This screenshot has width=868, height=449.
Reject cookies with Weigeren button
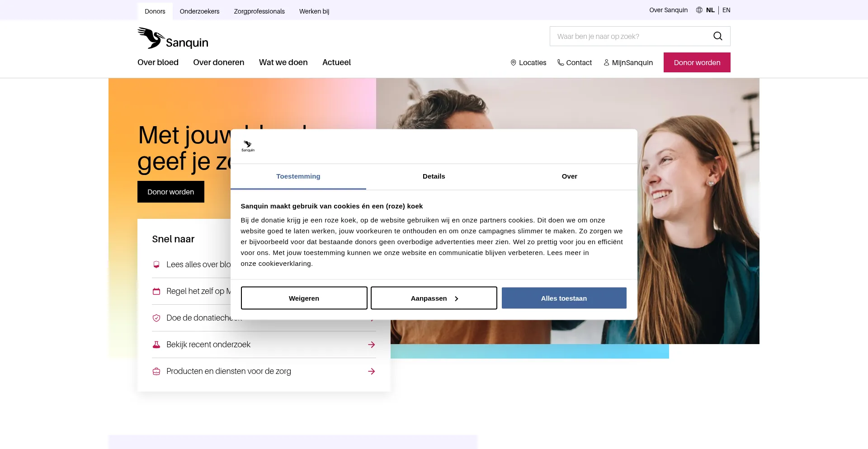click(304, 298)
